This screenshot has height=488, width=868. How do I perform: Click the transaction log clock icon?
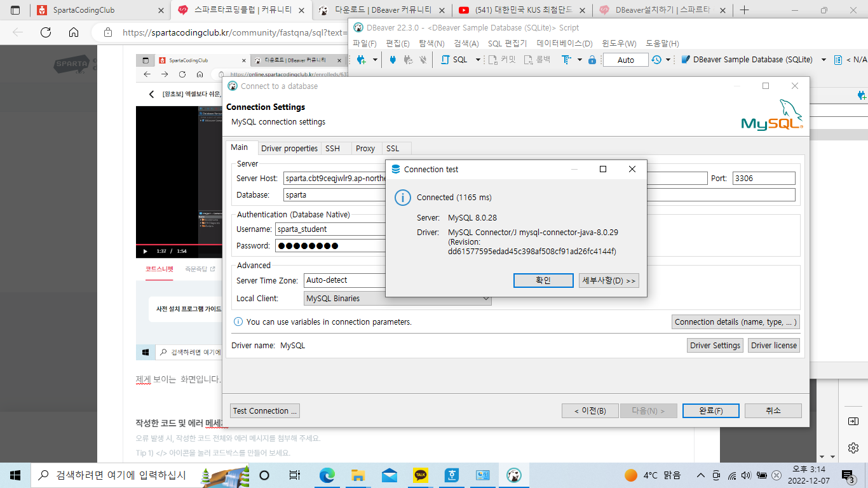tap(656, 60)
